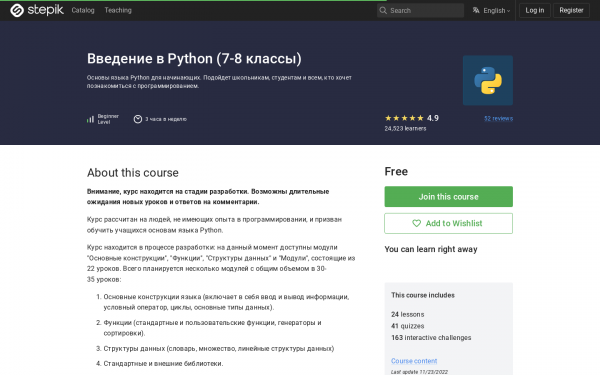The height and width of the screenshot is (375, 600).
Task: Click the language translate icon
Action: tap(476, 10)
